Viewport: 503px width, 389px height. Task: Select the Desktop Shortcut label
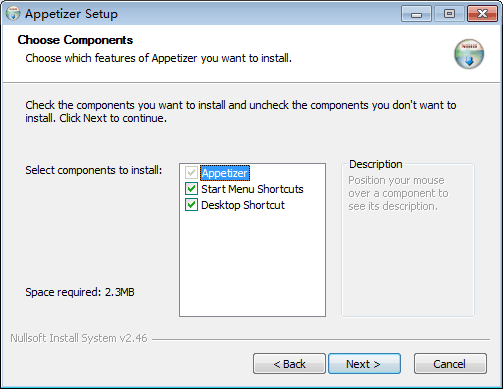[x=243, y=205]
